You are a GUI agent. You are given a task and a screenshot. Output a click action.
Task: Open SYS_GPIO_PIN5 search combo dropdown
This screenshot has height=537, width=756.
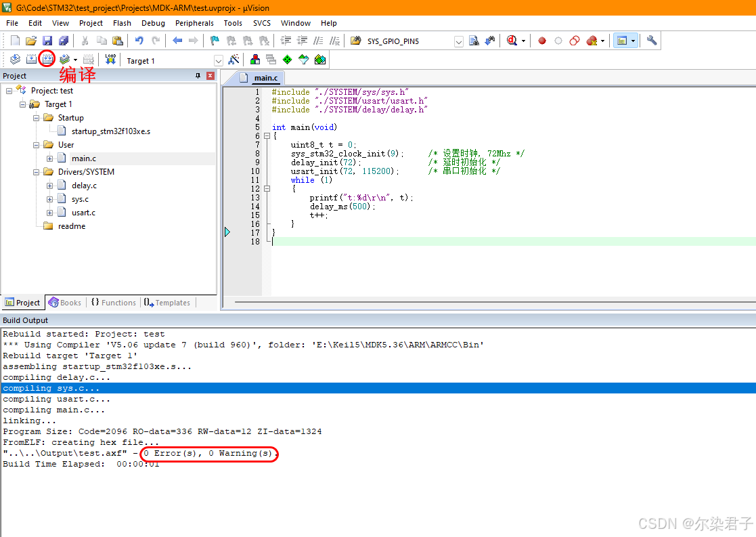(458, 41)
